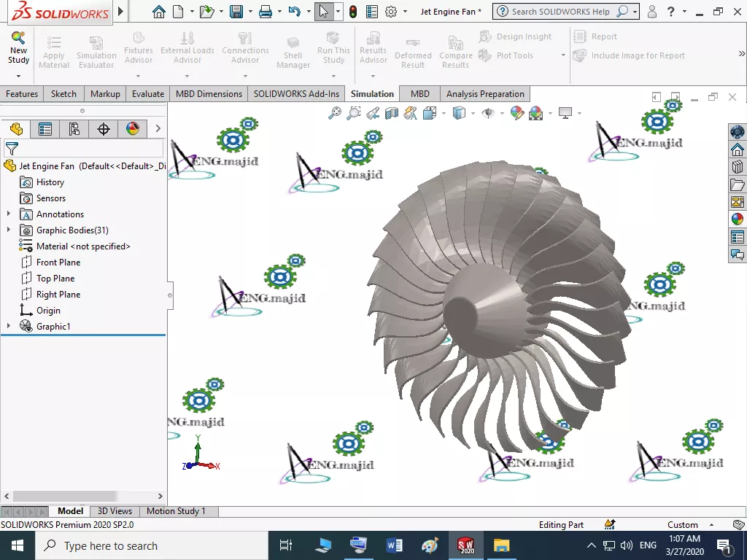Open the Zoom to Fit tool
The height and width of the screenshot is (560, 747).
[x=335, y=113]
